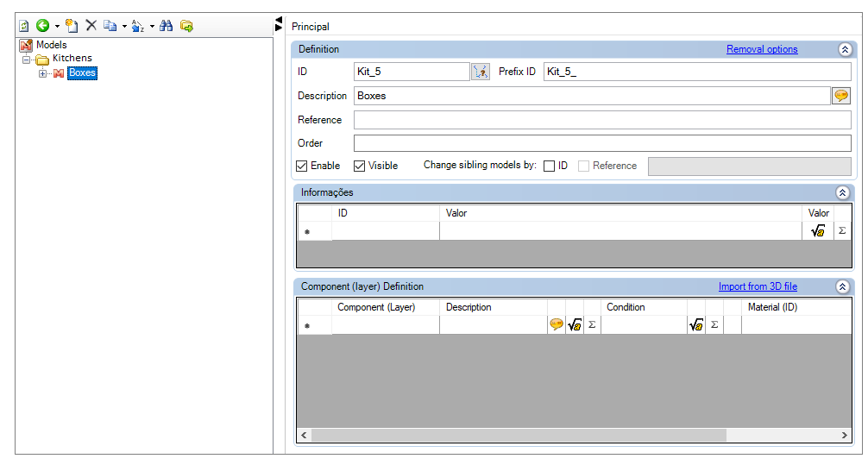Click the formula icon after Description cell

point(575,325)
